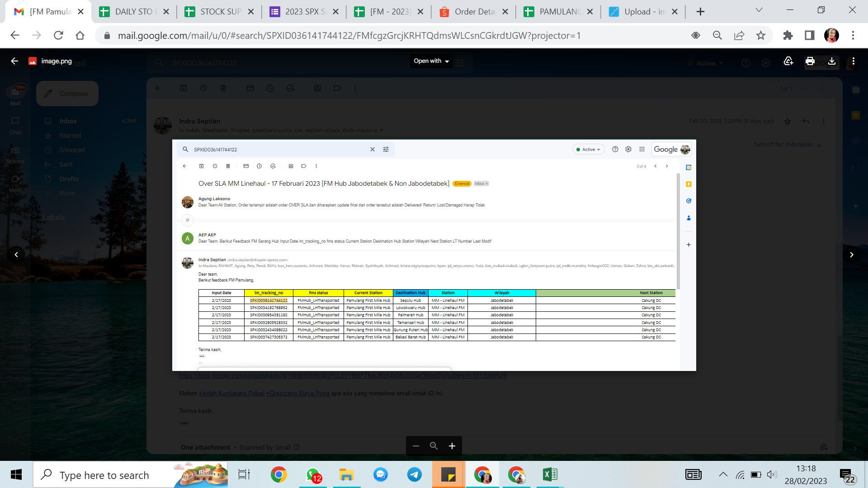Click Windows taskbar search box
The image size is (868, 488).
click(x=131, y=475)
